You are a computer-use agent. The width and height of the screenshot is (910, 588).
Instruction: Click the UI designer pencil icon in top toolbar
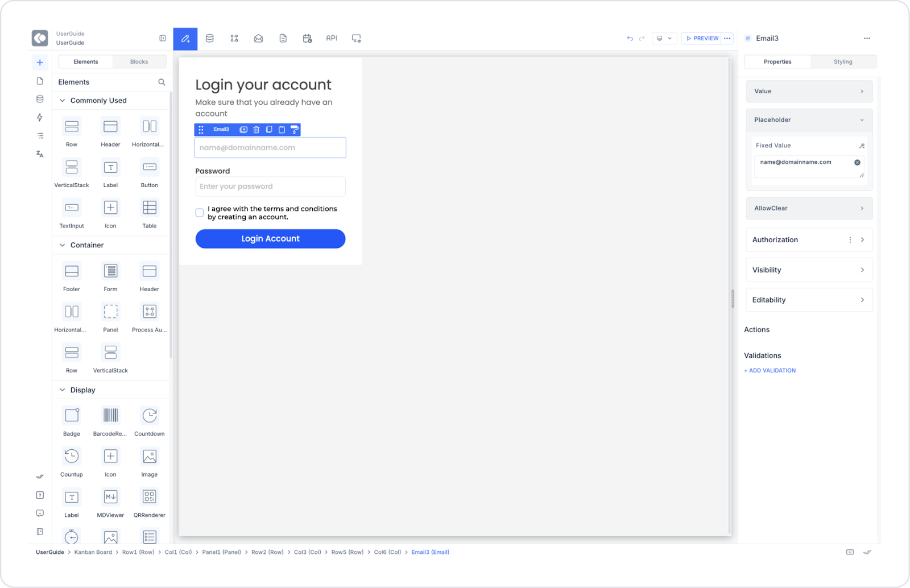click(x=185, y=39)
